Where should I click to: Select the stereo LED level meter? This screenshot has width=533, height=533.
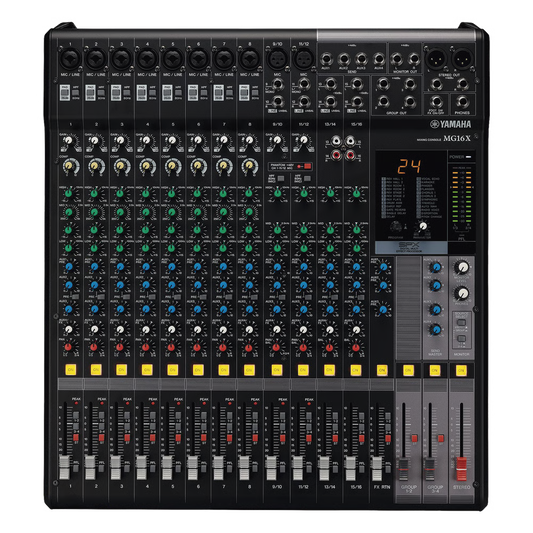pos(461,196)
